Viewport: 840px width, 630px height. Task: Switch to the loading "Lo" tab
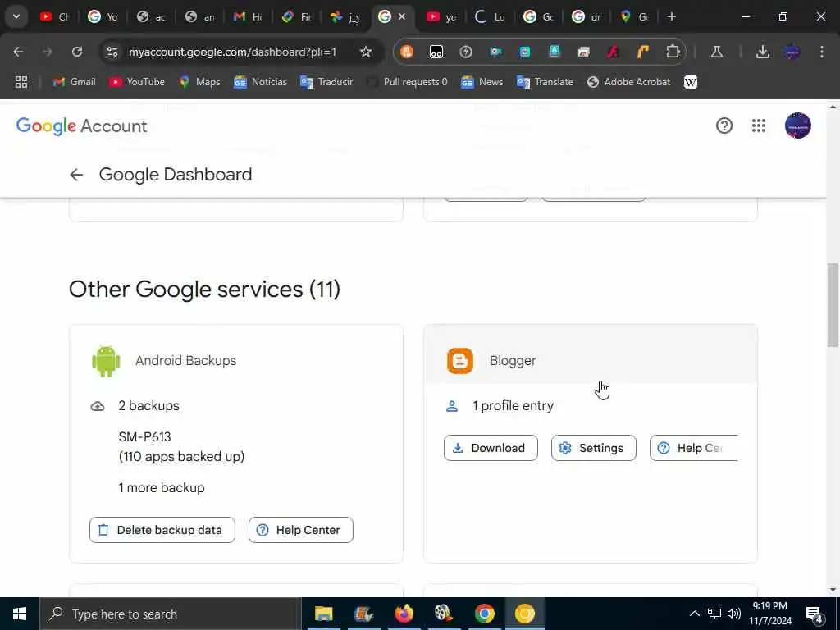(490, 16)
